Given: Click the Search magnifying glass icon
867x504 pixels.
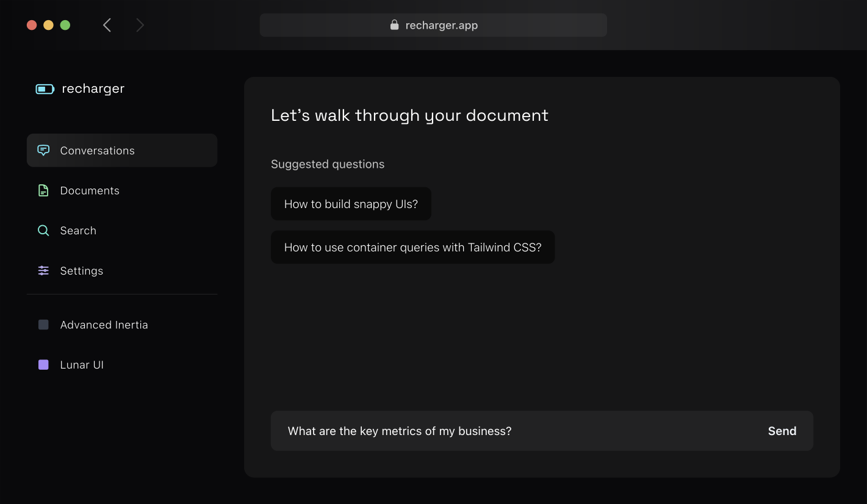Looking at the screenshot, I should tap(43, 231).
